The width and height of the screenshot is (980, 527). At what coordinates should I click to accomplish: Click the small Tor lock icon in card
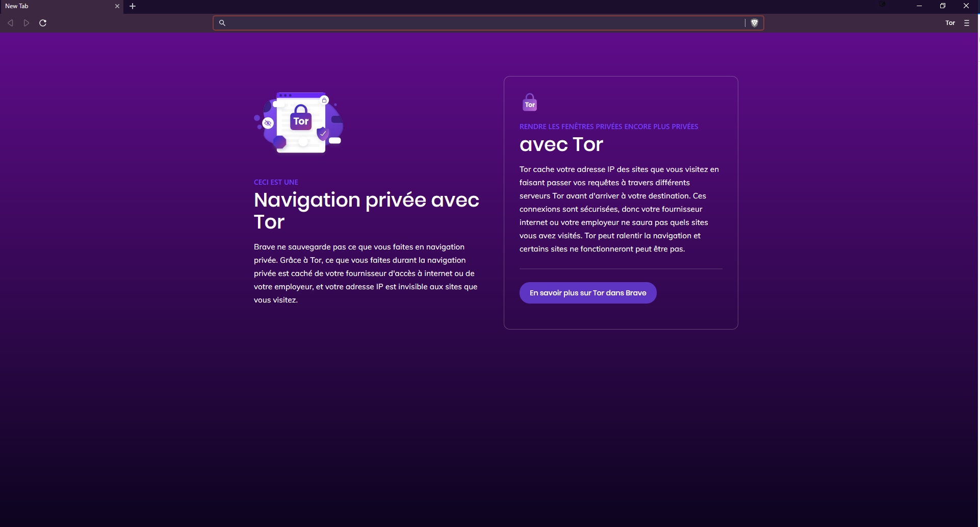(x=530, y=103)
